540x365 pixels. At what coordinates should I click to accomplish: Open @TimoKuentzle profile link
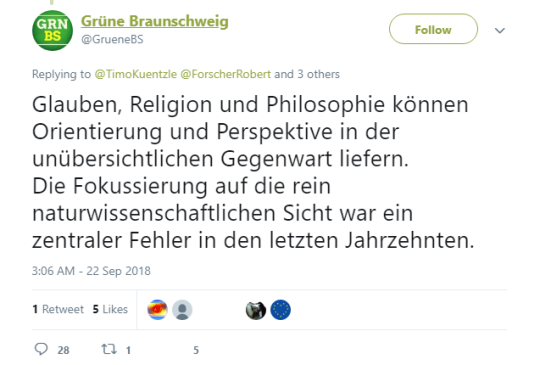coord(136,74)
